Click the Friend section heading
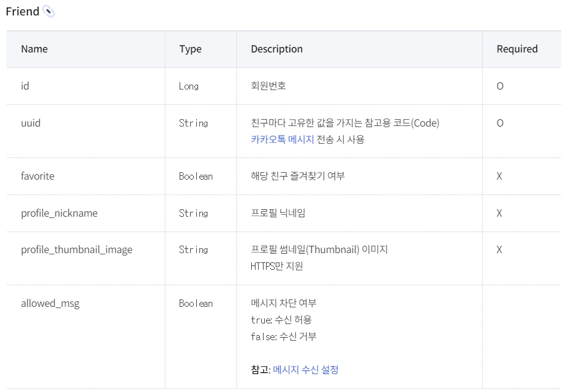Viewport: 566px width, 392px height. (22, 12)
